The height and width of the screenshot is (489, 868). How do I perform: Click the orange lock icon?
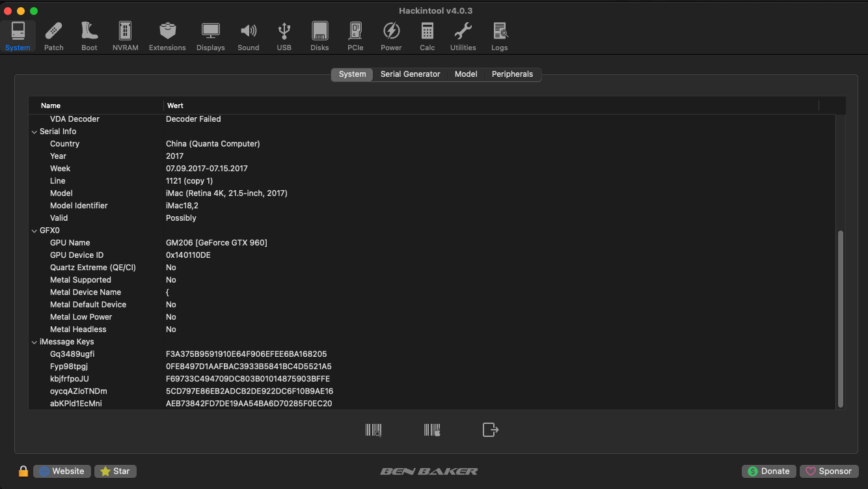tap(23, 471)
